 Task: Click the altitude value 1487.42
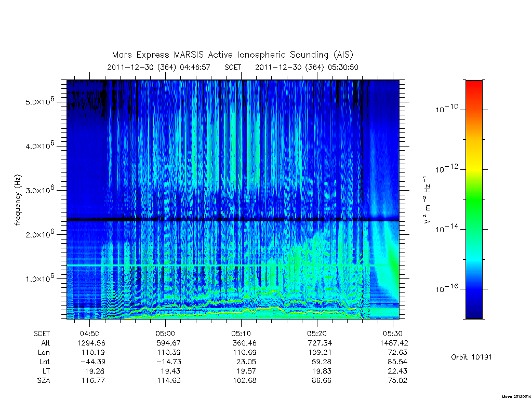(x=394, y=343)
